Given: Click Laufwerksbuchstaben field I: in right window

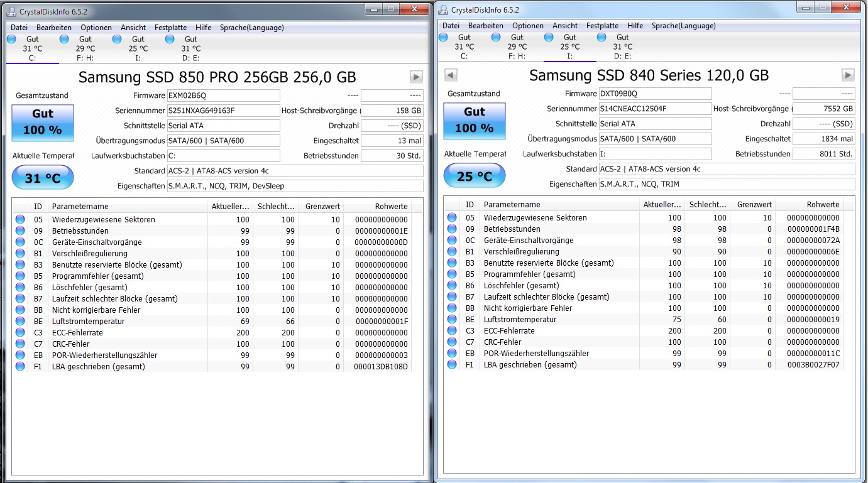Looking at the screenshot, I should point(655,154).
